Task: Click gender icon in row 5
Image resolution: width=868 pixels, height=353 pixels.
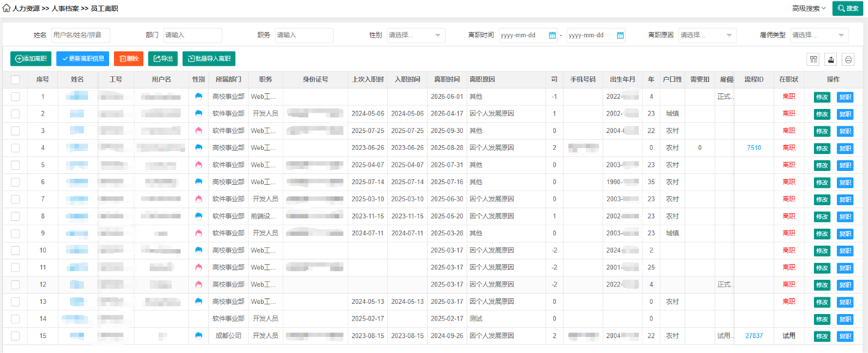Action: click(197, 165)
